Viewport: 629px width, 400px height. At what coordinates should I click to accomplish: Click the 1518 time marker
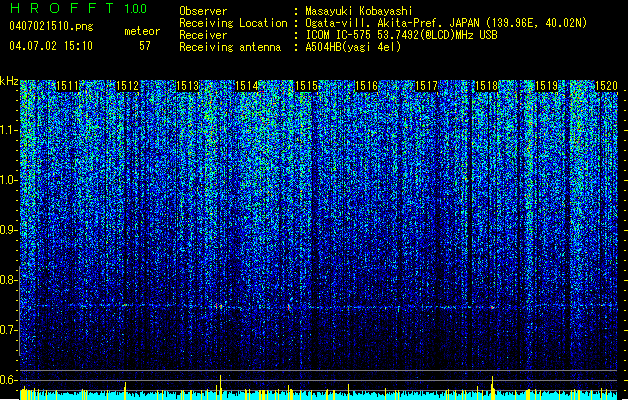pyautogui.click(x=486, y=86)
